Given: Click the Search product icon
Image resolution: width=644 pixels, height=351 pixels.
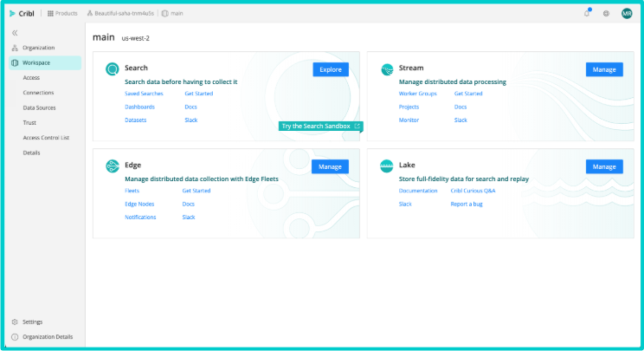Looking at the screenshot, I should click(112, 69).
